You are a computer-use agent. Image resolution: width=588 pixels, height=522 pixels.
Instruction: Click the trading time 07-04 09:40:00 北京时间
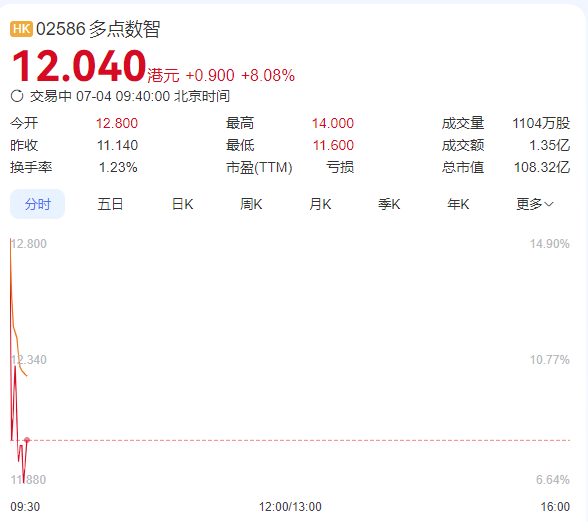point(153,96)
